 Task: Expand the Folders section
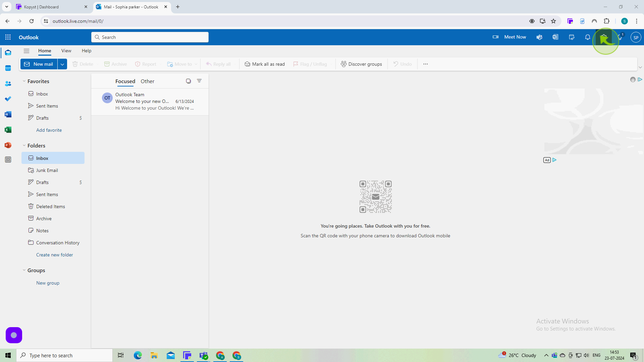coord(24,145)
